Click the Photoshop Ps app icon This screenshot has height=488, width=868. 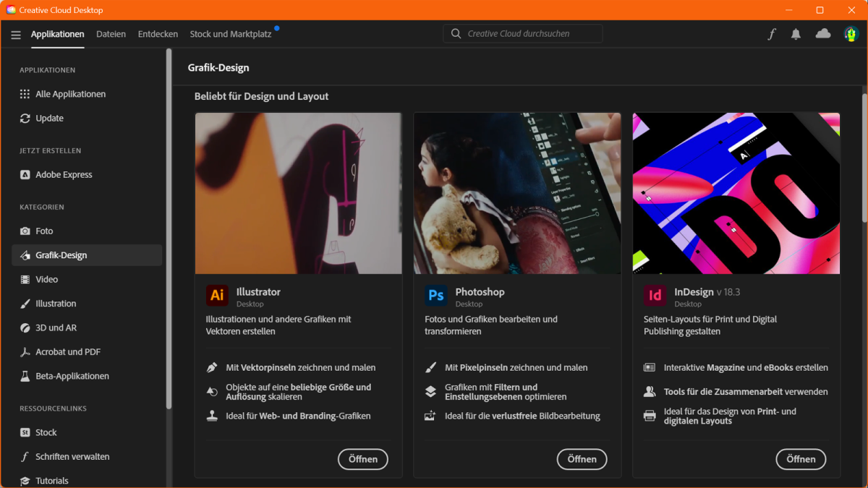(436, 296)
